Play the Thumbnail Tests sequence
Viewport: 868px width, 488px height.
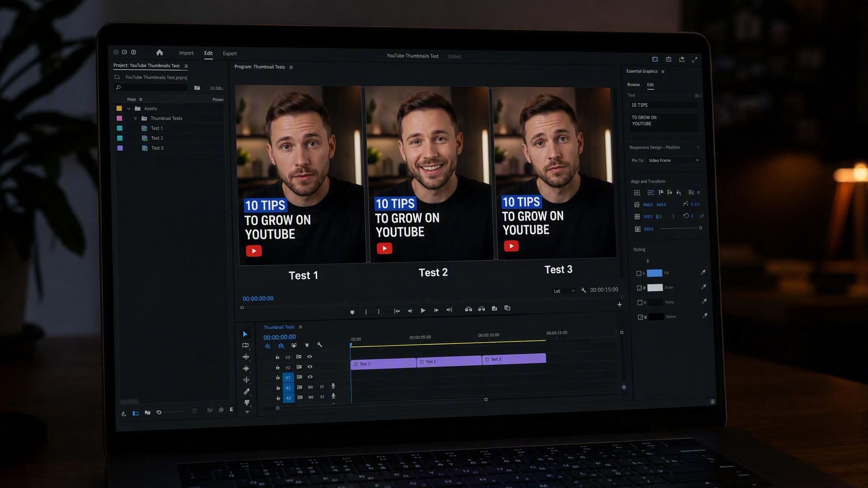coord(423,311)
